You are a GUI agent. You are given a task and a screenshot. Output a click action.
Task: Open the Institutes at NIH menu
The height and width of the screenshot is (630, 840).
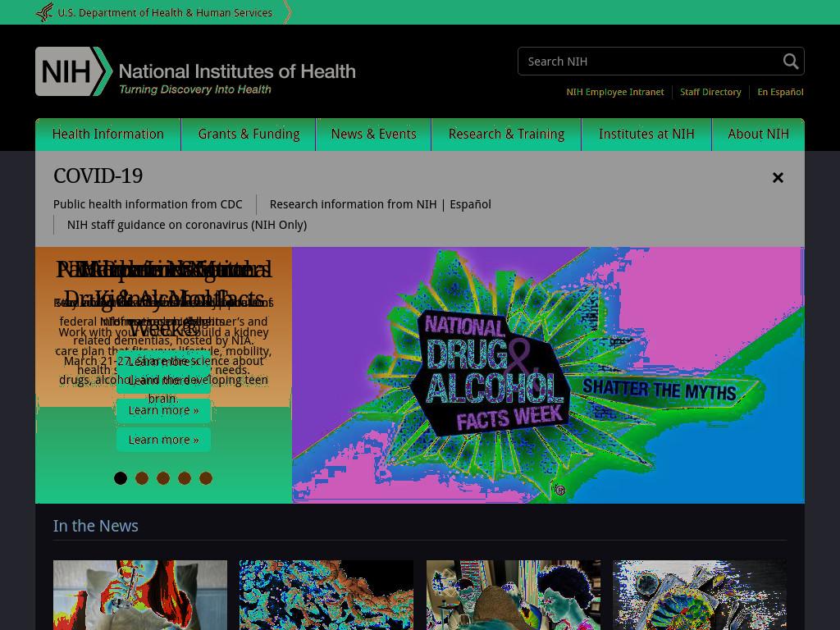point(646,135)
